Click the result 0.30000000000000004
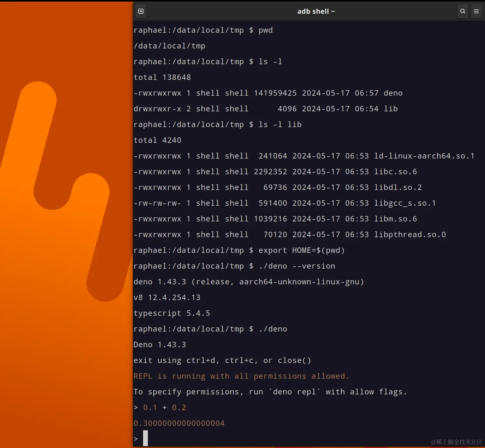This screenshot has width=485, height=448. click(x=179, y=423)
